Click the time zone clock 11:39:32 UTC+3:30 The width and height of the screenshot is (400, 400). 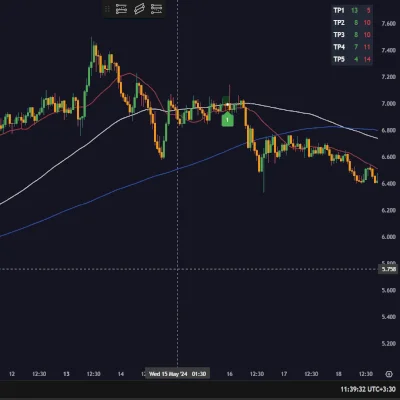(368, 389)
